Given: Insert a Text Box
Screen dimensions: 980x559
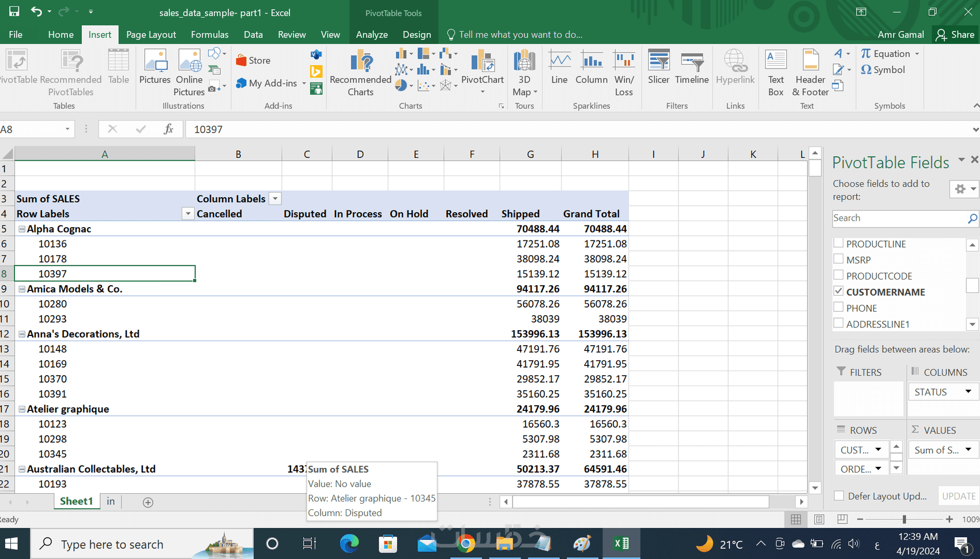Looking at the screenshot, I should click(776, 73).
